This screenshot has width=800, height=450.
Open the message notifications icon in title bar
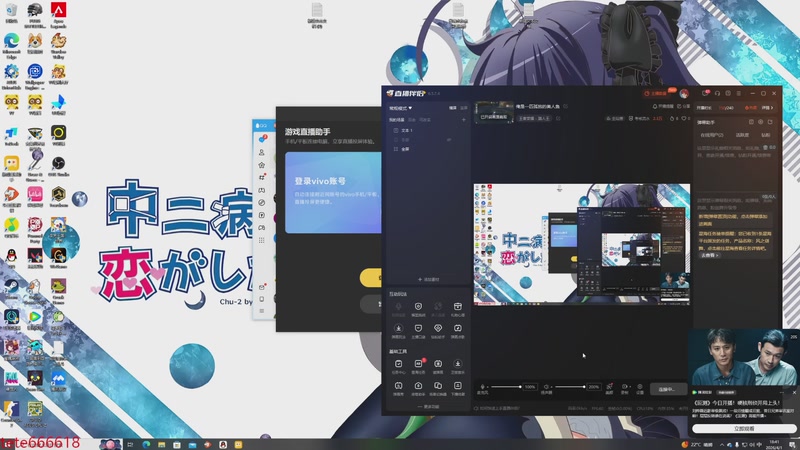(x=705, y=93)
